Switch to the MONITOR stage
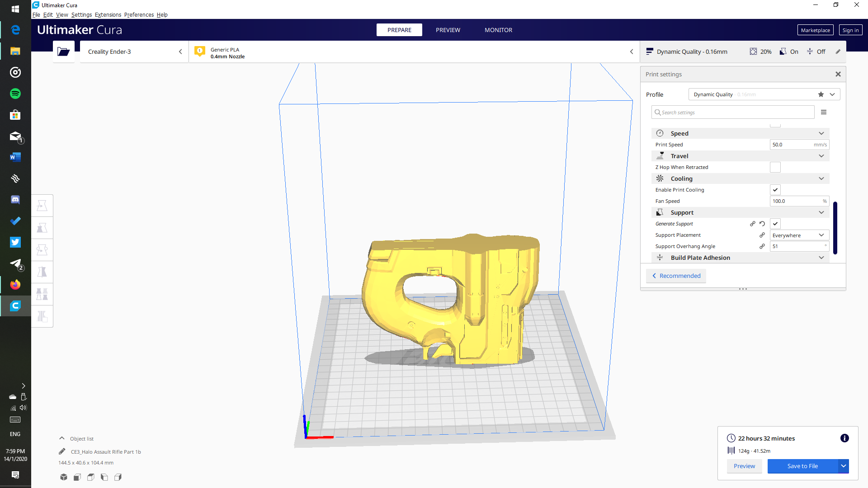868x488 pixels. 498,30
